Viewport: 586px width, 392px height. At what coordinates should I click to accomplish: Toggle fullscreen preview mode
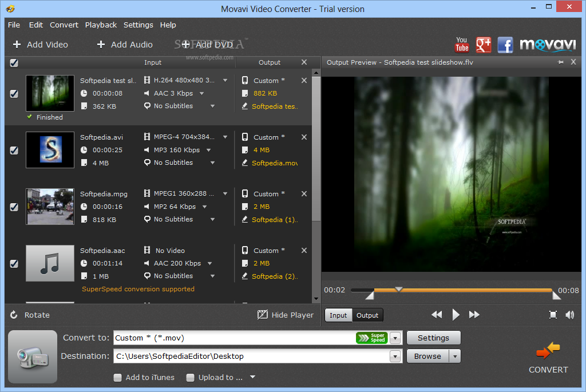(553, 315)
